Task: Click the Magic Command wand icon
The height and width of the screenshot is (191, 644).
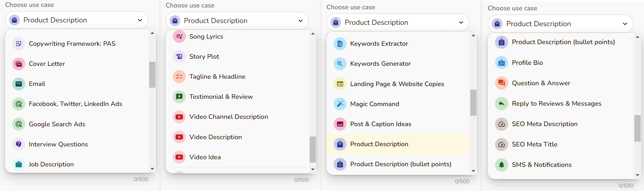Action: (x=340, y=104)
